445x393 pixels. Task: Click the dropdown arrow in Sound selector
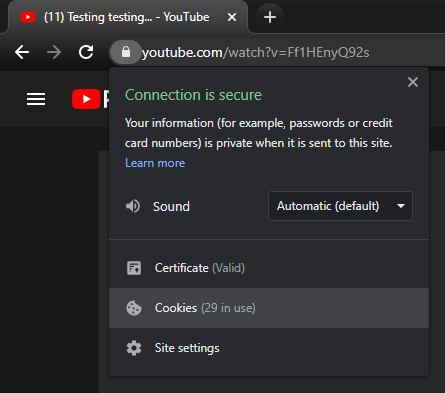[x=401, y=206]
